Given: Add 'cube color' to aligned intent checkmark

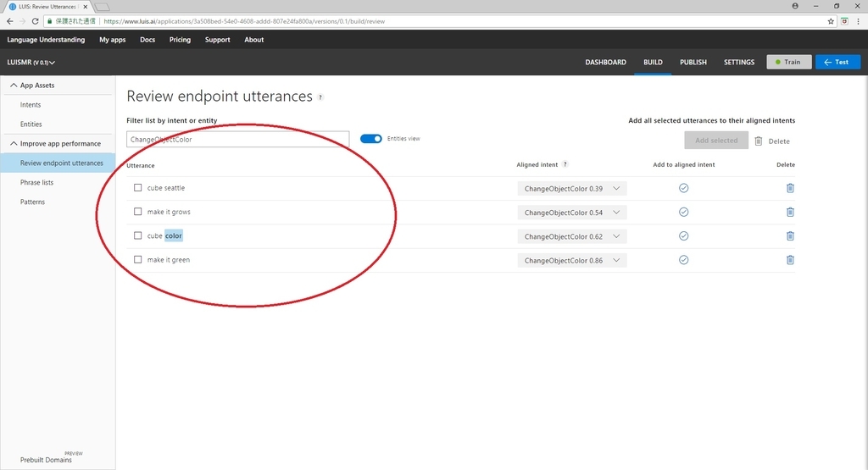Looking at the screenshot, I should tap(684, 236).
